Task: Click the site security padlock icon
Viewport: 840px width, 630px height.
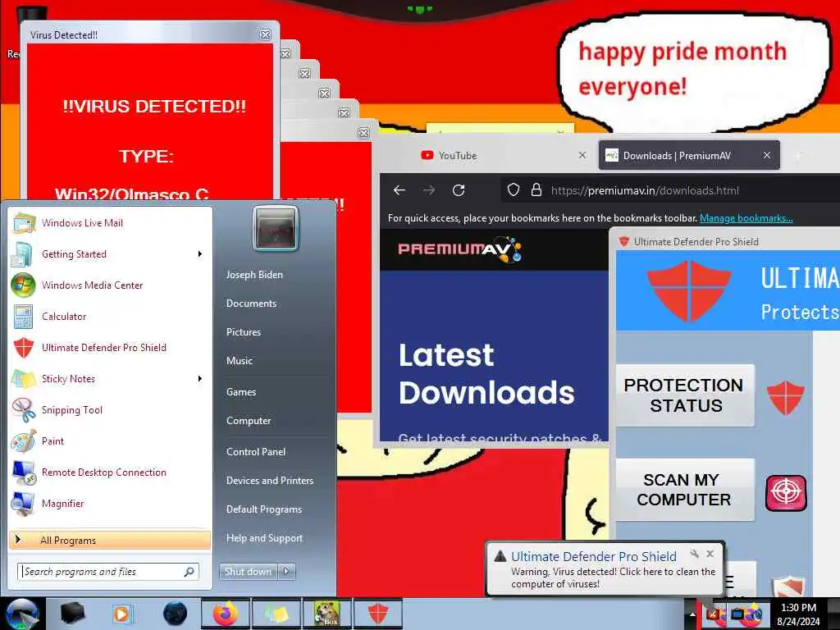Action: click(x=536, y=189)
